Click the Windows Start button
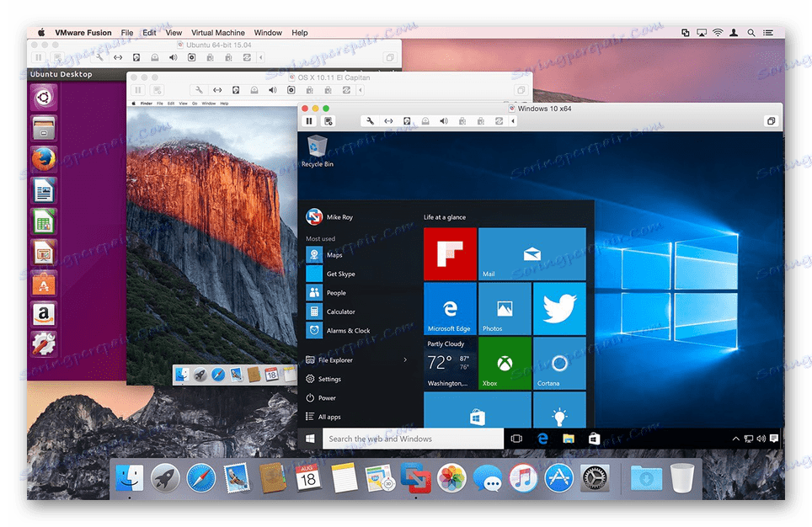 click(310, 439)
